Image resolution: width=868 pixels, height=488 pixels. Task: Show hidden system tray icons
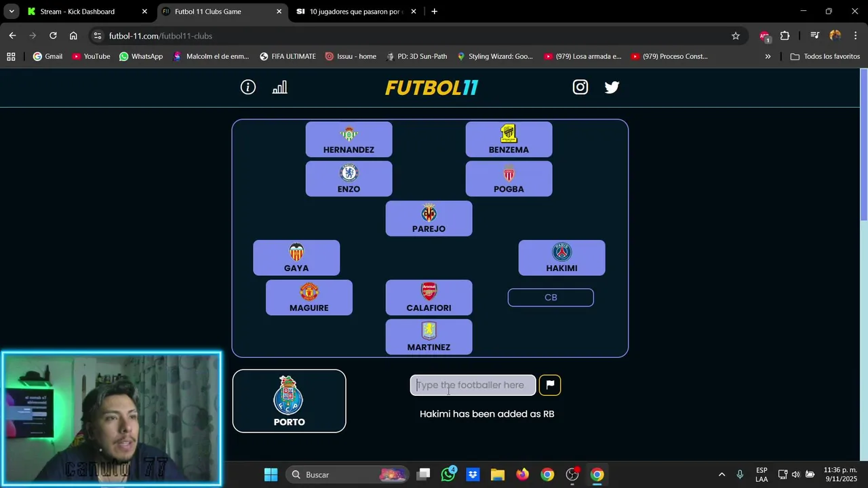coord(722,474)
